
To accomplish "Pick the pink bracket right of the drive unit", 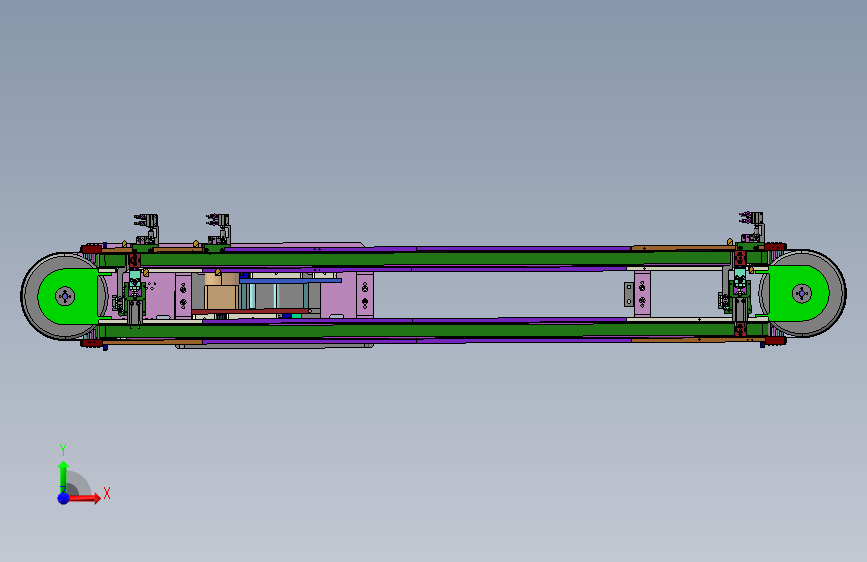I will (x=365, y=294).
